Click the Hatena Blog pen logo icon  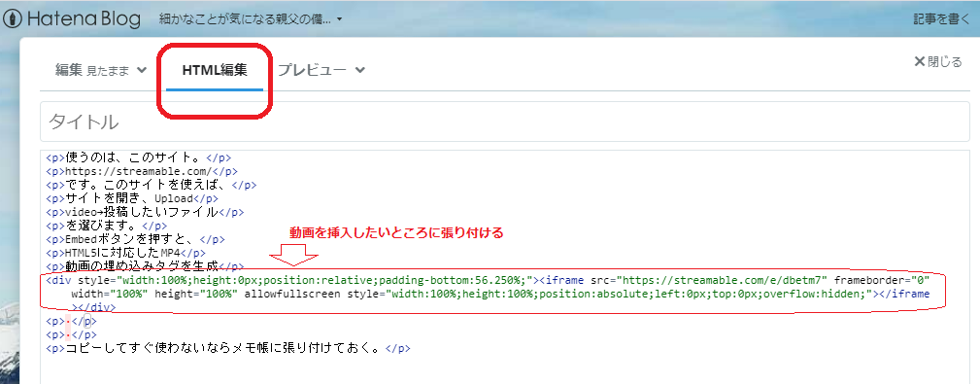pyautogui.click(x=13, y=18)
